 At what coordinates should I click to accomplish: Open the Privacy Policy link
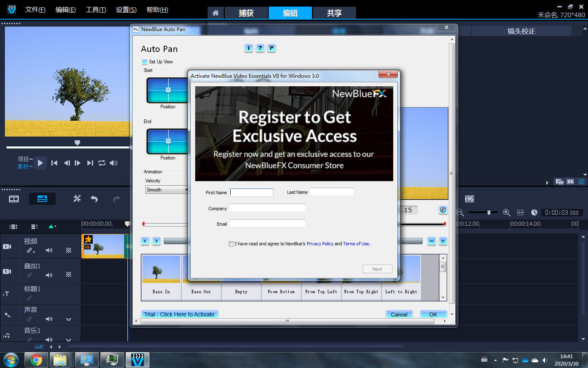(x=320, y=244)
